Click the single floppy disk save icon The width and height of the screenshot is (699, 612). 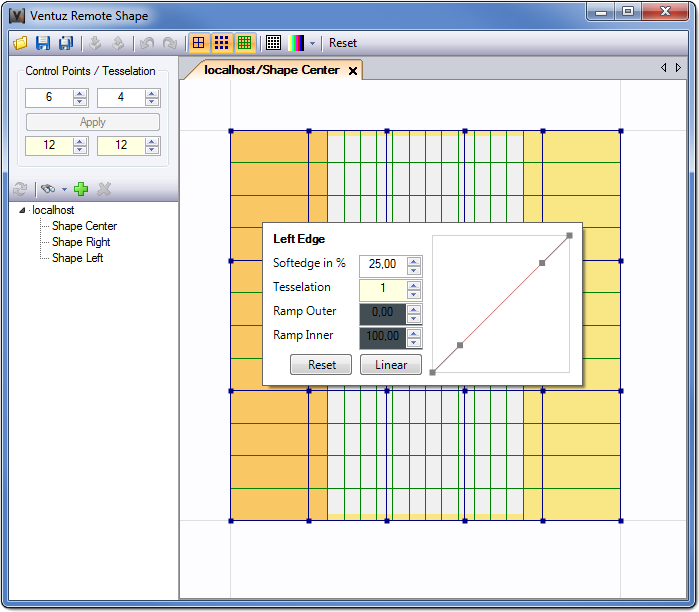(x=42, y=43)
